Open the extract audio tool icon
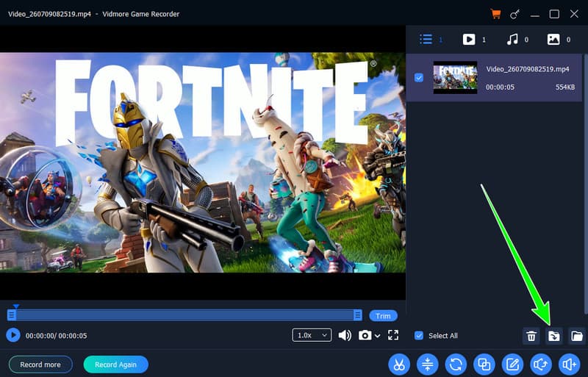 pos(541,365)
